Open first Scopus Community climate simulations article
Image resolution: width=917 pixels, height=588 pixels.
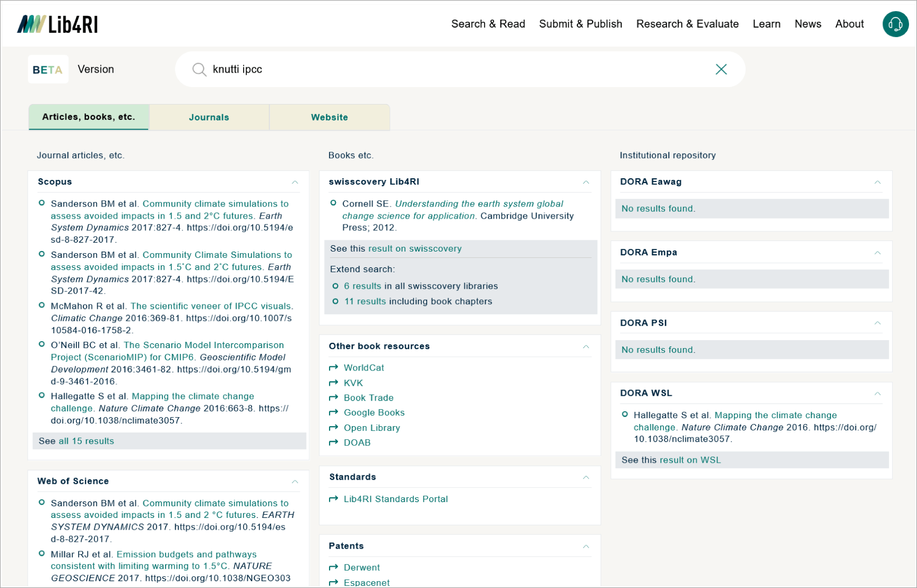(x=170, y=210)
